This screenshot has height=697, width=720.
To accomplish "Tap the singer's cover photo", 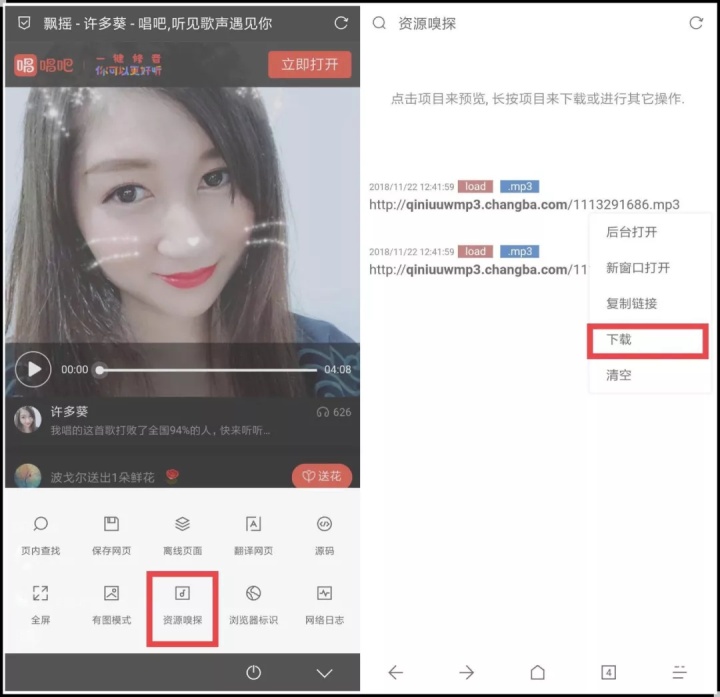I will [x=182, y=216].
